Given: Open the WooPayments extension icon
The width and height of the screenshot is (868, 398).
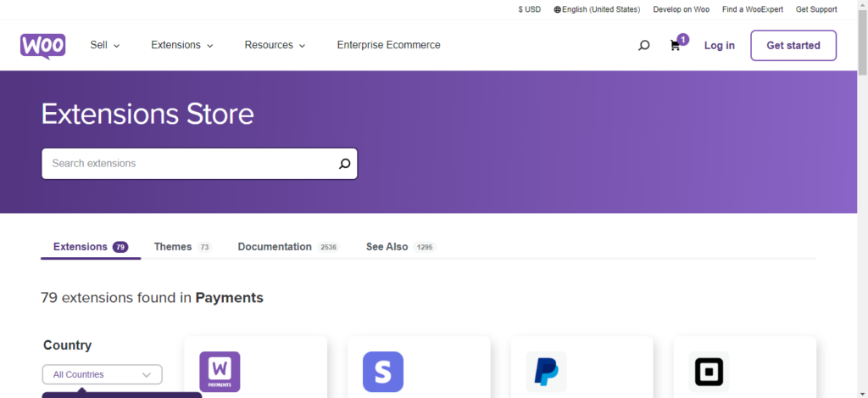Looking at the screenshot, I should point(220,372).
